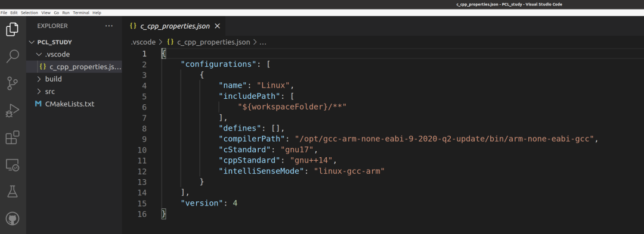Open the Search view in activity bar

point(13,56)
